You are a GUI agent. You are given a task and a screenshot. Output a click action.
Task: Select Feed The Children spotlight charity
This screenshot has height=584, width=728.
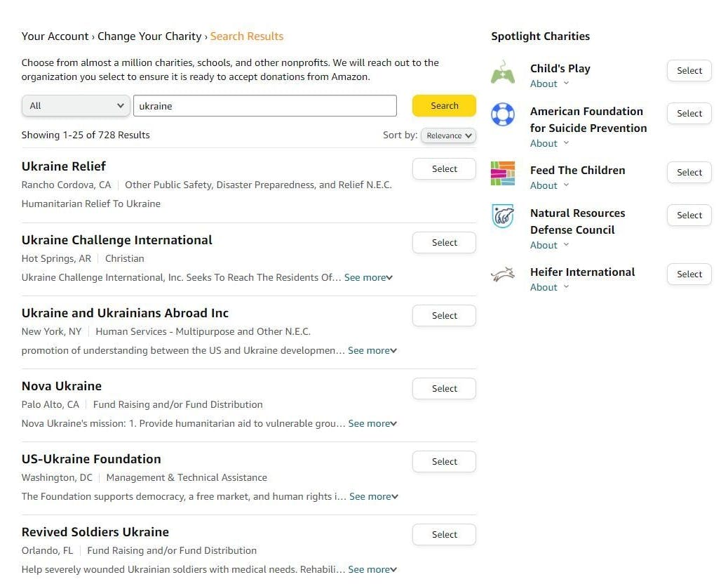[x=689, y=173]
